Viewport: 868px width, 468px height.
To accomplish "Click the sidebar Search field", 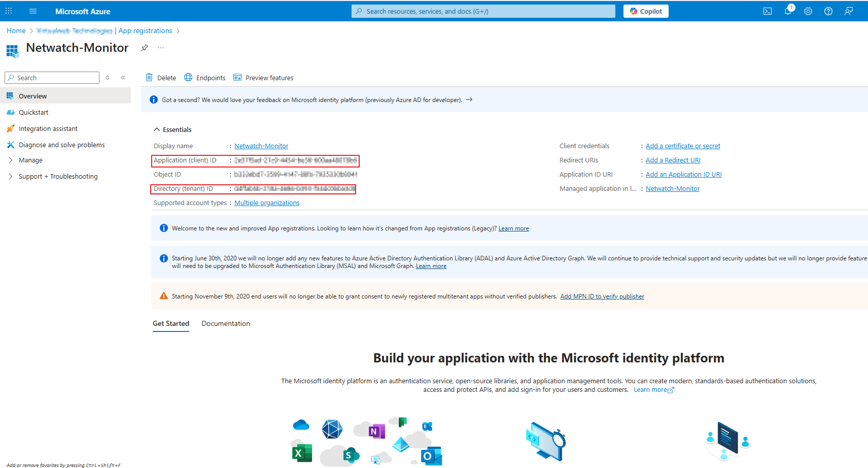I will tap(52, 78).
